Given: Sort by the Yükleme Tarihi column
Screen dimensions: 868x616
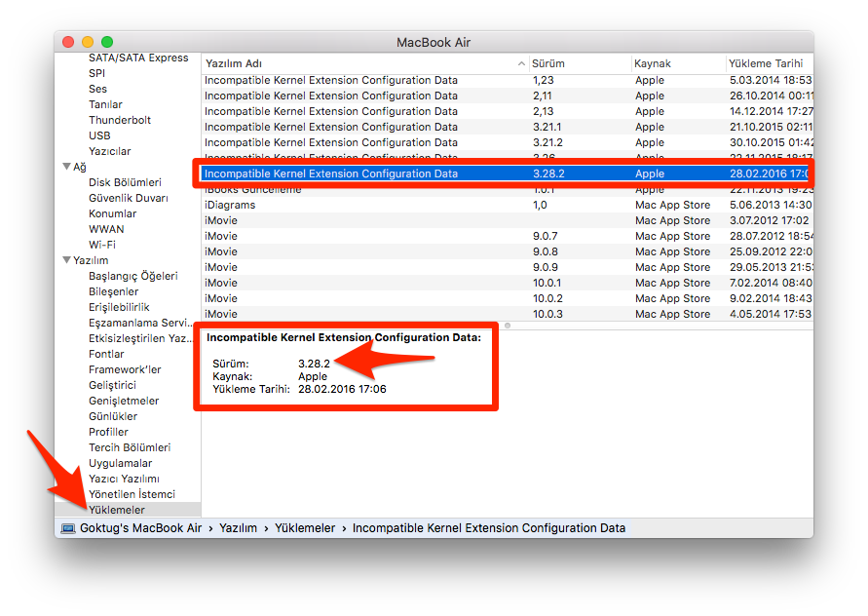Looking at the screenshot, I should pos(766,63).
